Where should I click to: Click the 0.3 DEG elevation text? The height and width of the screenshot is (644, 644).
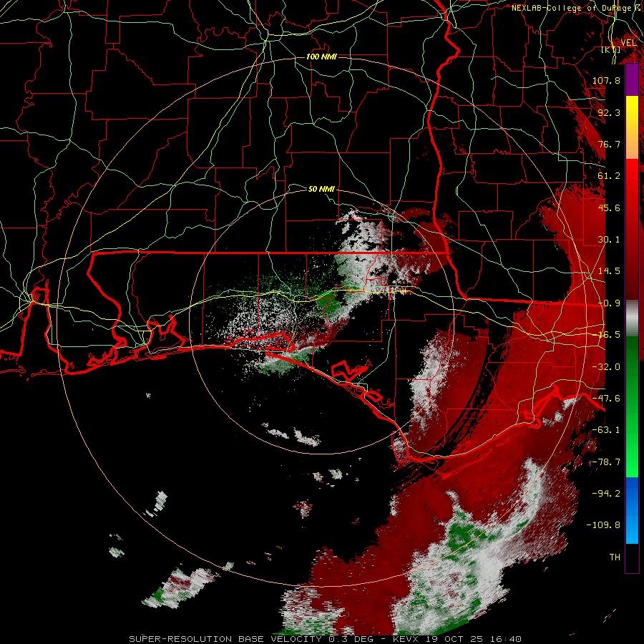351,639
